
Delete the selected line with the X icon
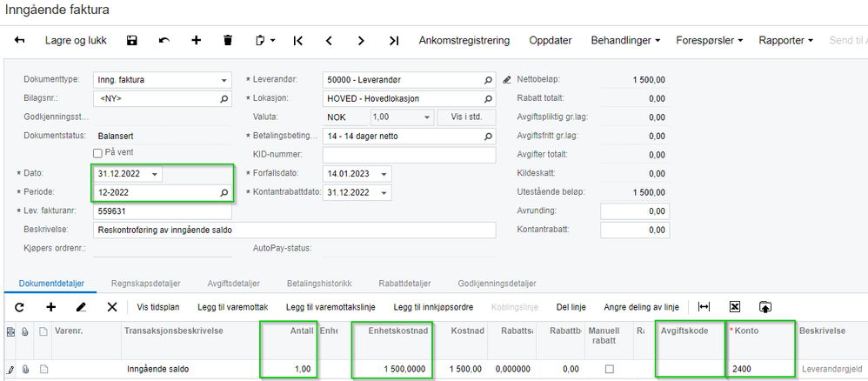click(112, 307)
